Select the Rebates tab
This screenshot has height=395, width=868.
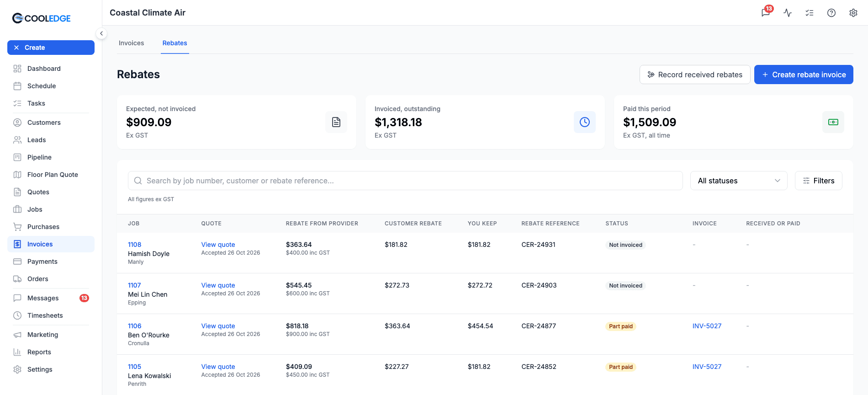point(175,43)
